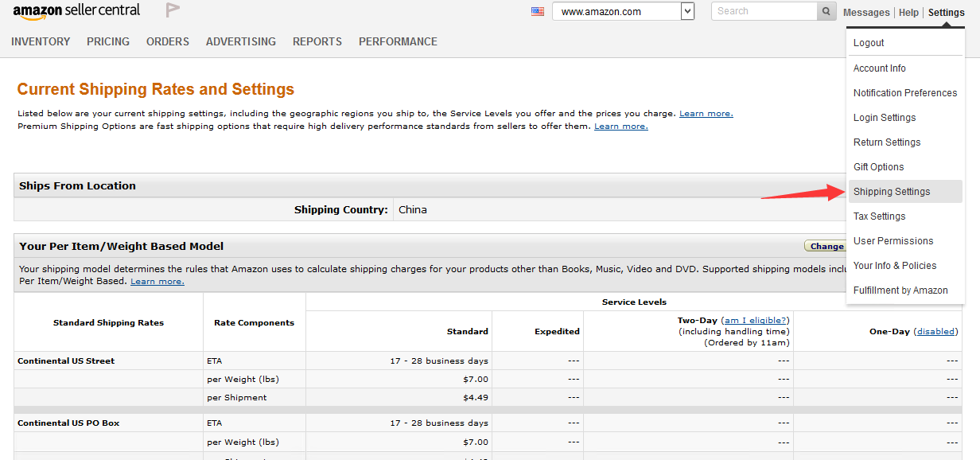Click into the Search text field

click(x=764, y=11)
